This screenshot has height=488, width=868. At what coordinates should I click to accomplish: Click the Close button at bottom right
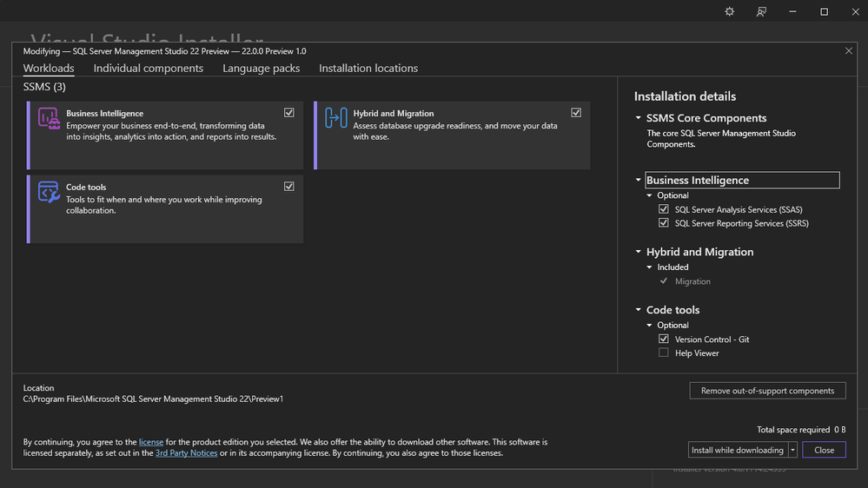click(x=824, y=450)
